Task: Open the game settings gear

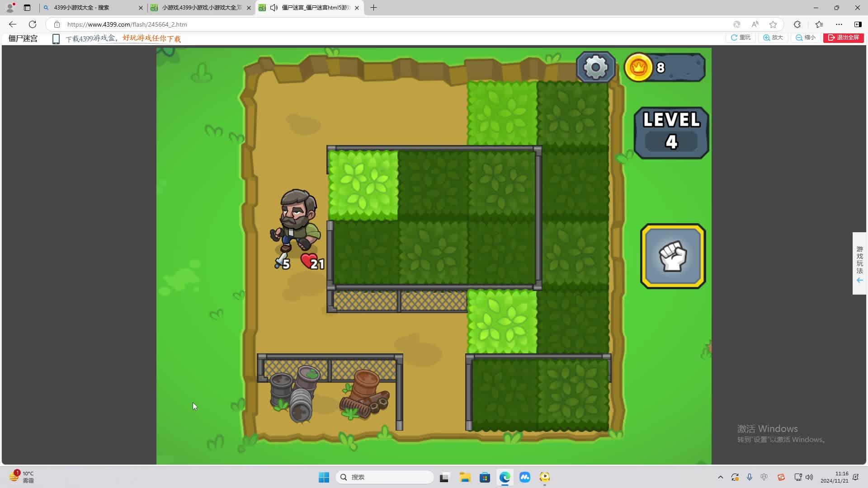Action: pos(595,67)
